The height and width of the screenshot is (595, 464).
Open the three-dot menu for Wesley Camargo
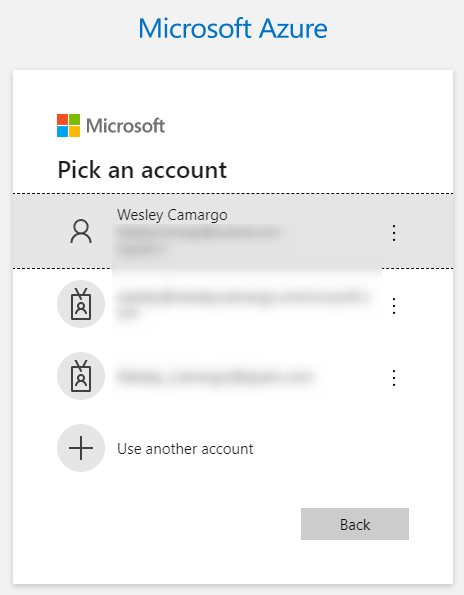pos(394,233)
